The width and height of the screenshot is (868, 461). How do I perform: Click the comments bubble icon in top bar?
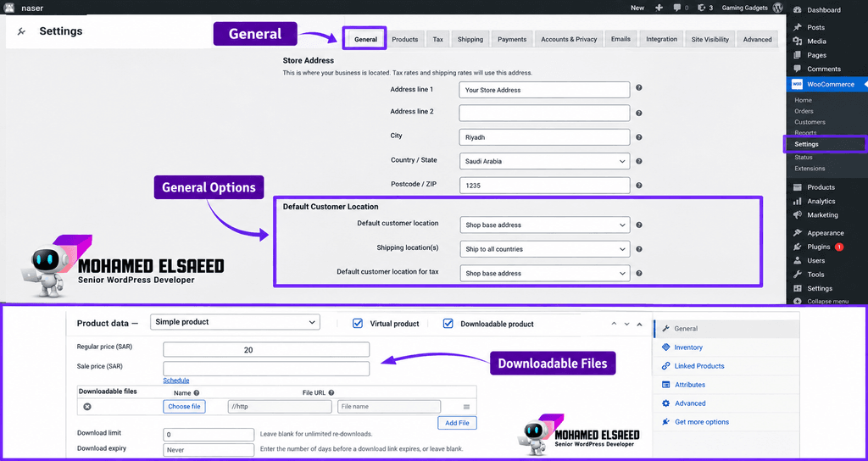pyautogui.click(x=677, y=8)
